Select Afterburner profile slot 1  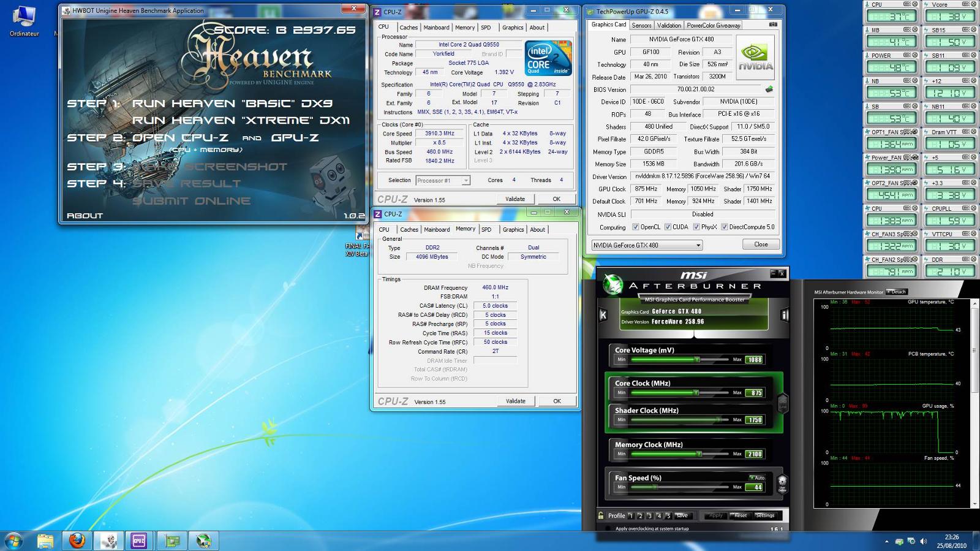click(x=631, y=516)
